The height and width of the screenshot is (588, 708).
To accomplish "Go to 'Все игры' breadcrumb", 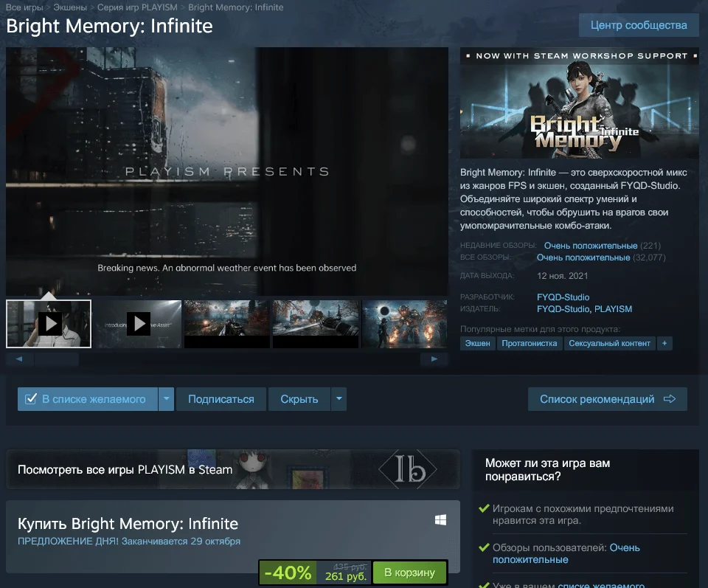I will pos(24,7).
